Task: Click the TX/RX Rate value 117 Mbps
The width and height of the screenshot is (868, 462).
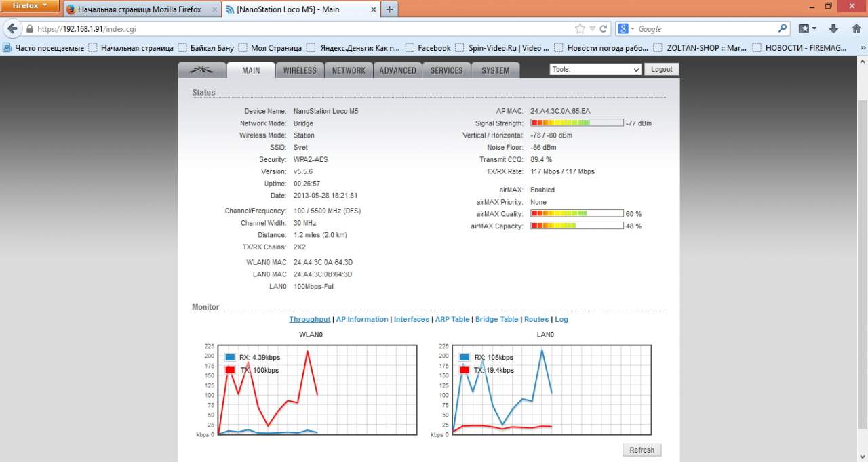Action: click(562, 171)
